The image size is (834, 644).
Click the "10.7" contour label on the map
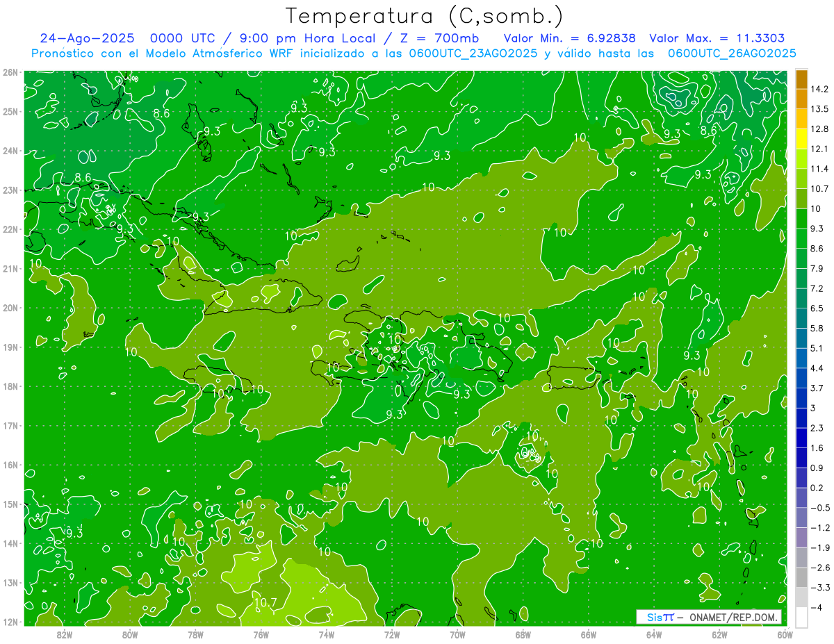[x=265, y=602]
